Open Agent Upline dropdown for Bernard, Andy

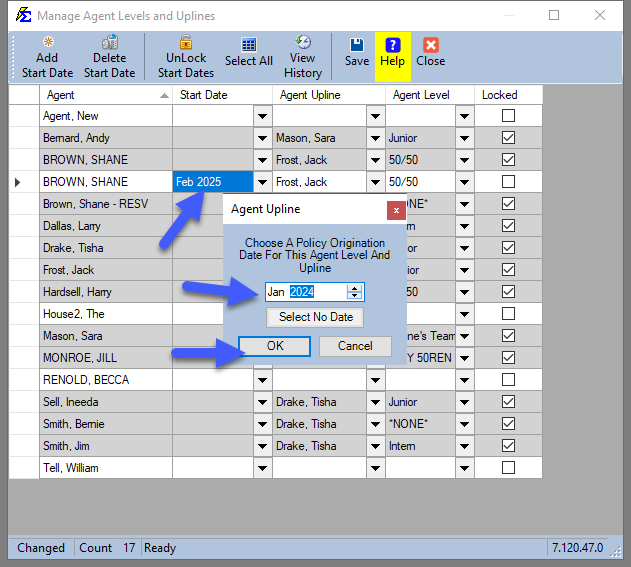point(375,138)
